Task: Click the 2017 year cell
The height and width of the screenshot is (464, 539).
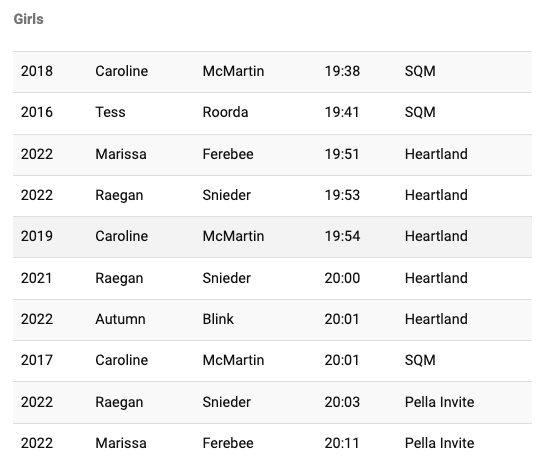Action: pos(36,360)
